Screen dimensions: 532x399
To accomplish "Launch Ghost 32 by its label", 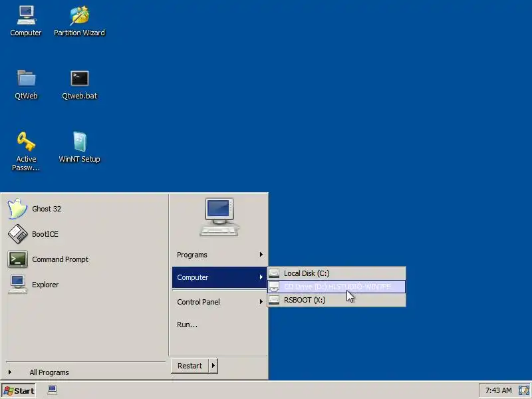I will [47, 209].
